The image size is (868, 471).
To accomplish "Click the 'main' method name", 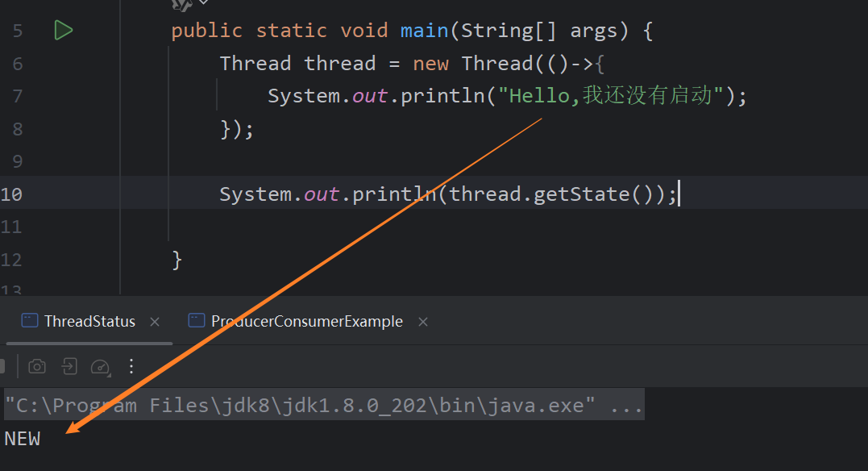I will tap(425, 31).
